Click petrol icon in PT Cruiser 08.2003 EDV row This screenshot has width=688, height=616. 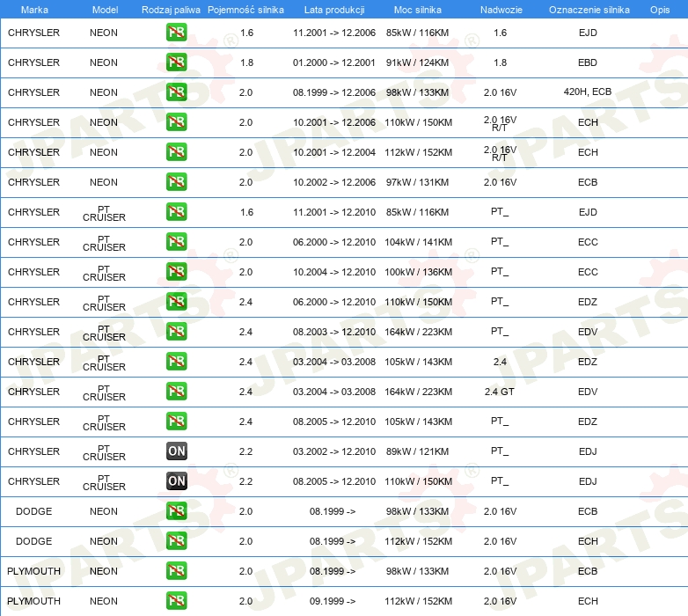click(x=176, y=331)
